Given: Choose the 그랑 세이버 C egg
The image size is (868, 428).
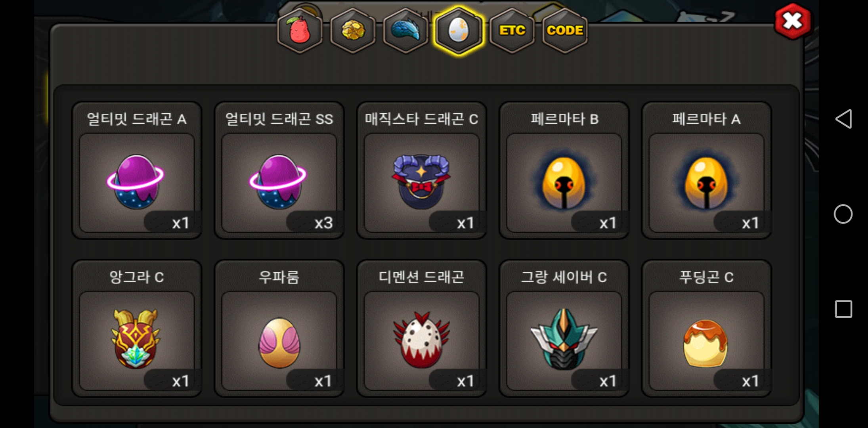Looking at the screenshot, I should pyautogui.click(x=564, y=329).
